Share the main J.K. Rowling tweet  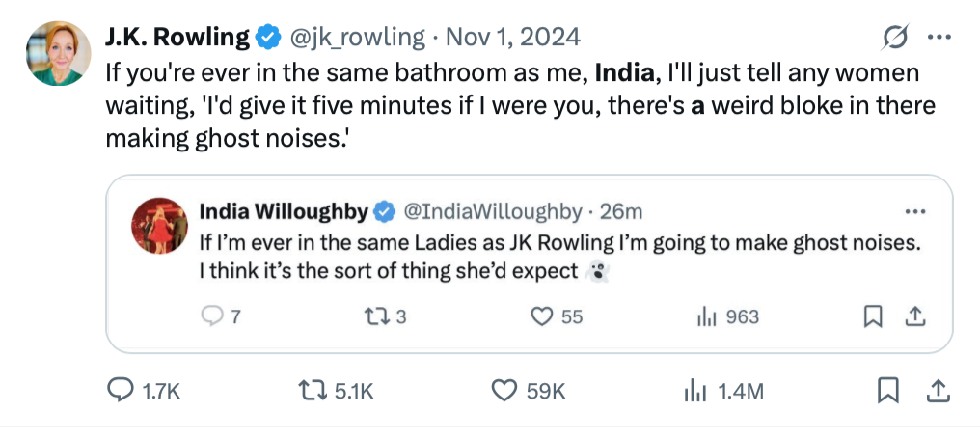point(936,390)
